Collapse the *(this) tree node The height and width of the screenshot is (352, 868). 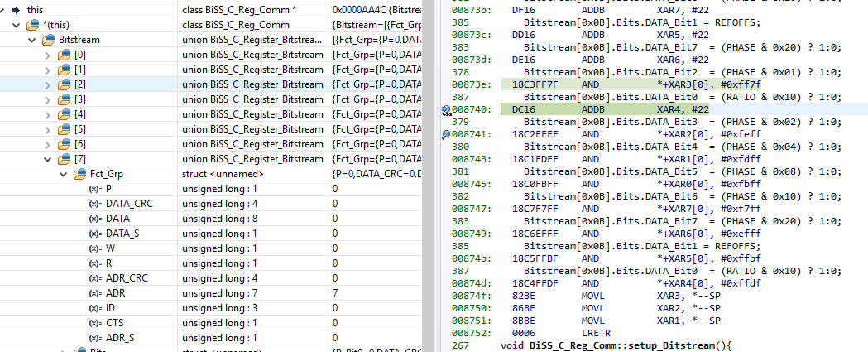tap(17, 25)
